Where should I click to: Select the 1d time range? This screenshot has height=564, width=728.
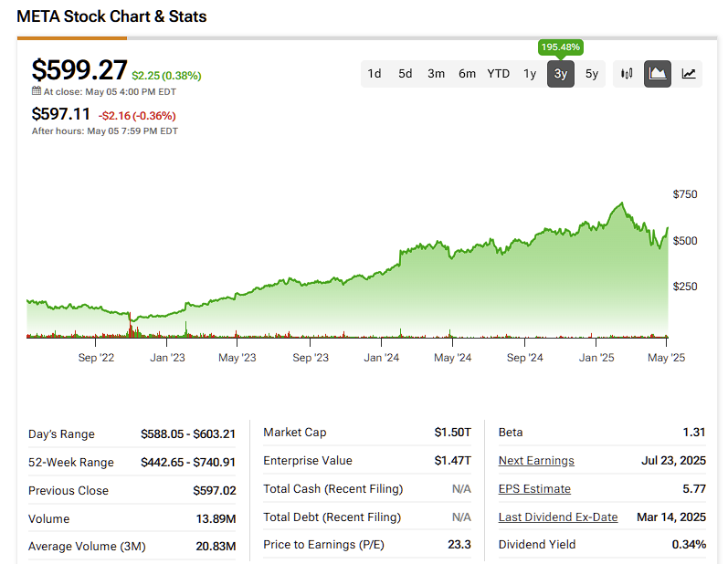pyautogui.click(x=375, y=74)
